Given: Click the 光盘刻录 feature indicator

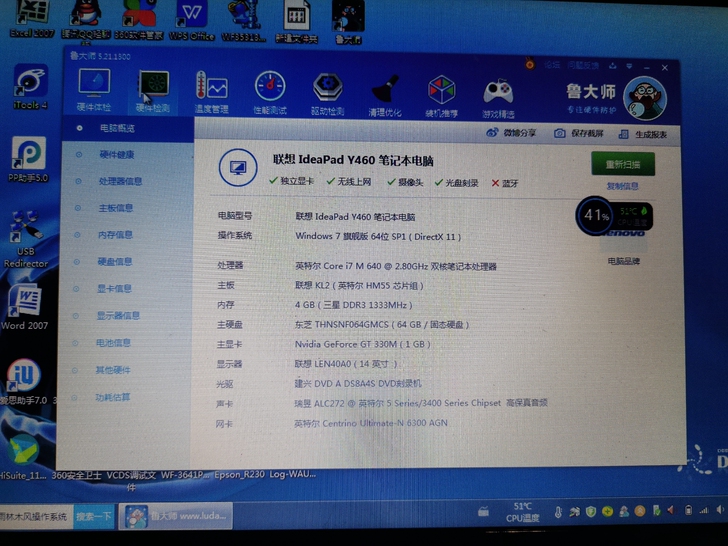Looking at the screenshot, I should click(456, 183).
